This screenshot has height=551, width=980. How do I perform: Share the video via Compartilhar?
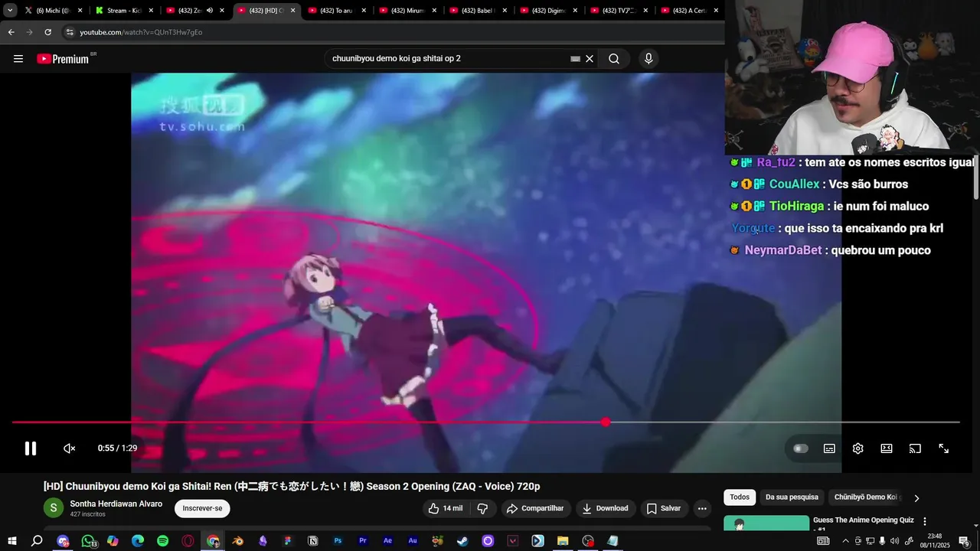tap(534, 508)
